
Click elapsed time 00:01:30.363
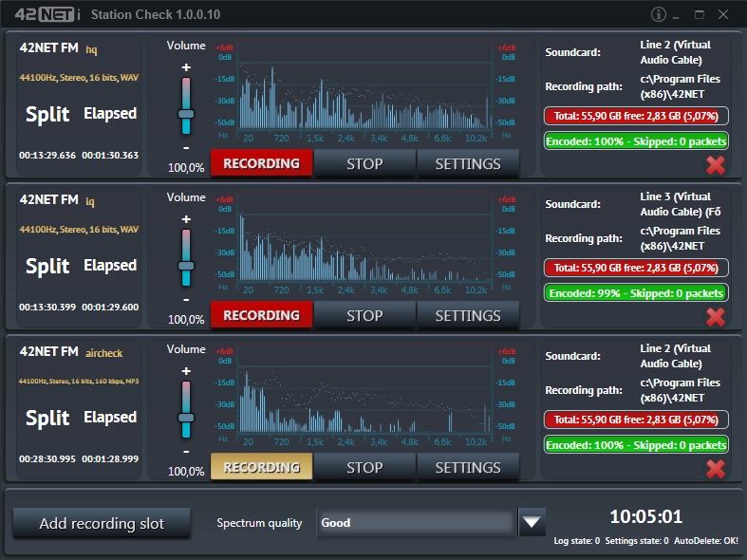[x=110, y=156]
